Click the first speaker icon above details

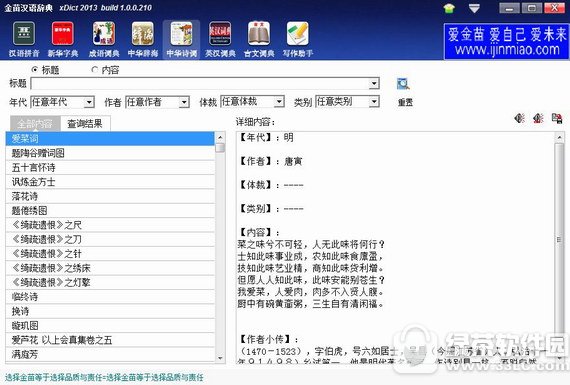[x=519, y=118]
